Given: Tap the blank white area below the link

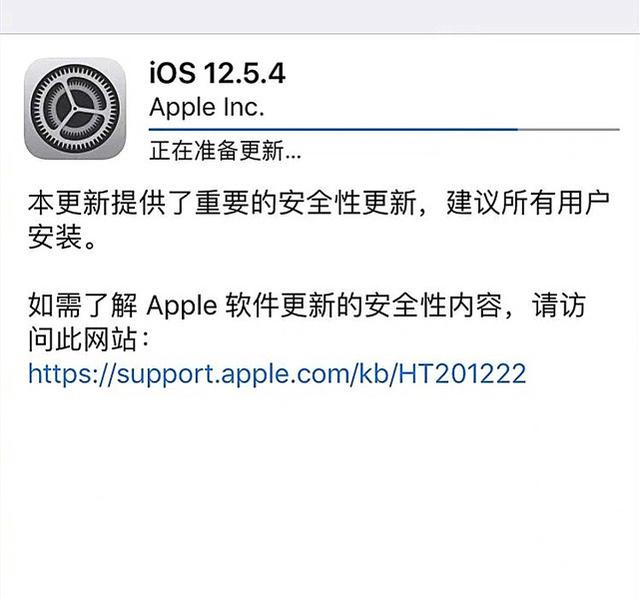Looking at the screenshot, I should [320, 490].
